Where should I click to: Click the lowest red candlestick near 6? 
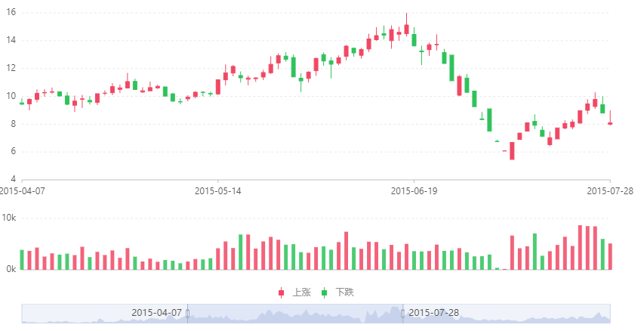point(512,151)
